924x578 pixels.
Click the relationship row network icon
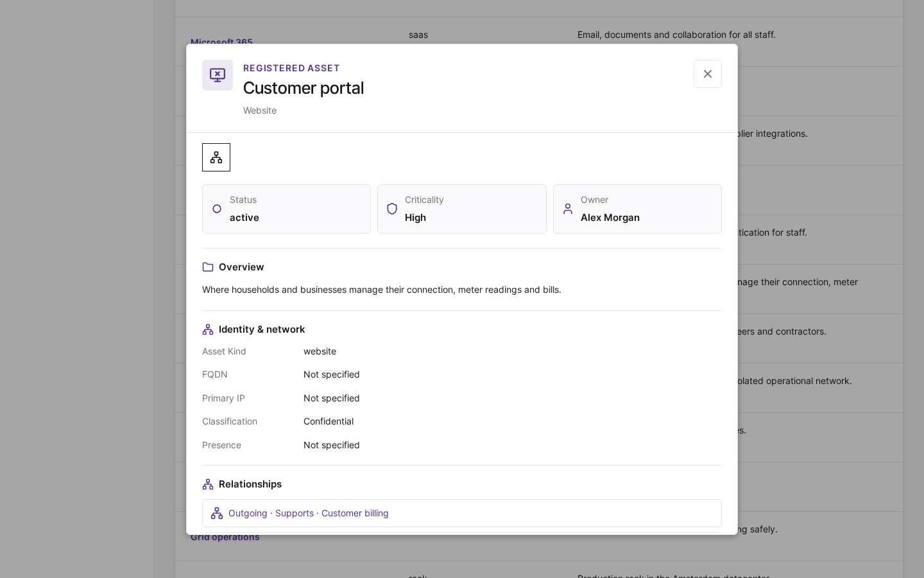(217, 513)
